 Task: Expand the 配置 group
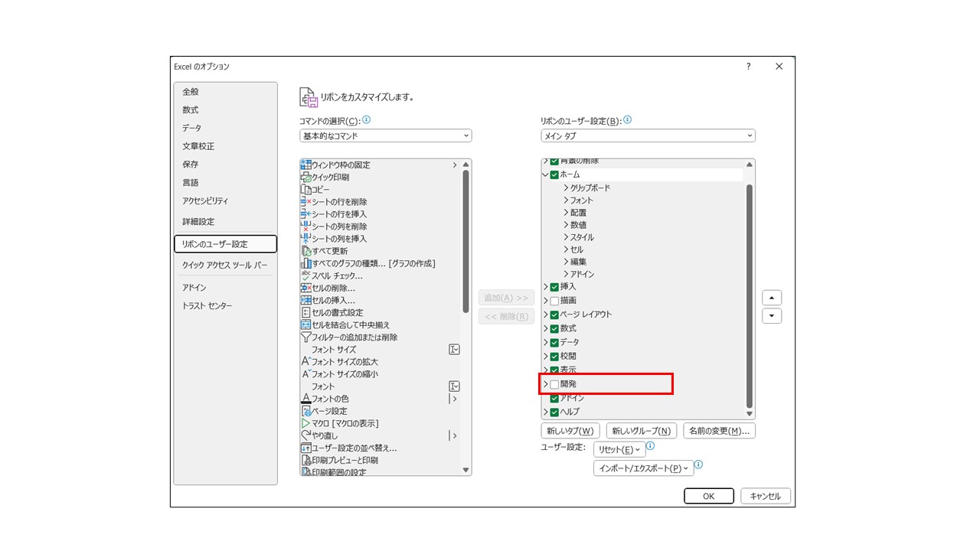click(566, 213)
